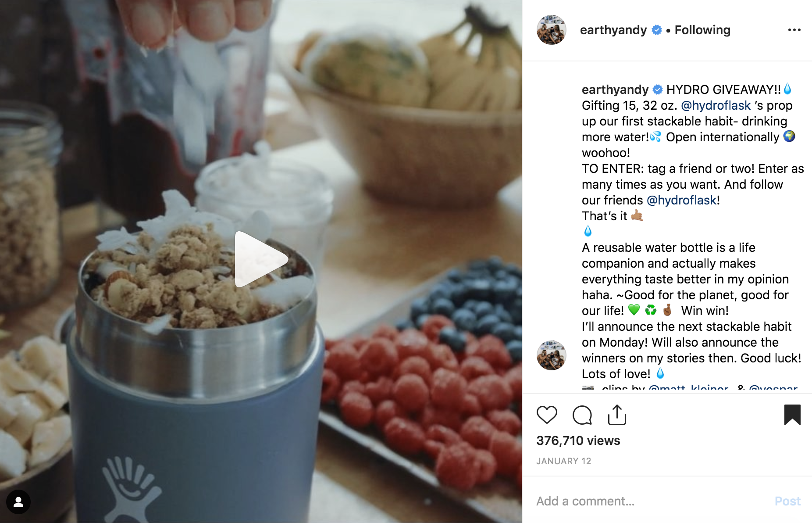812x523 pixels.
Task: Open earthyandy profile picture in header
Action: click(552, 30)
